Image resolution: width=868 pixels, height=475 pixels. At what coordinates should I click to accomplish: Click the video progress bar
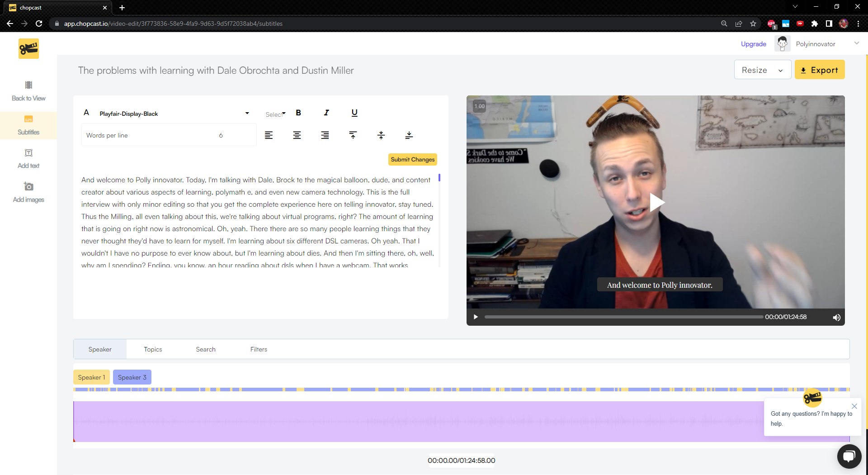coord(623,317)
